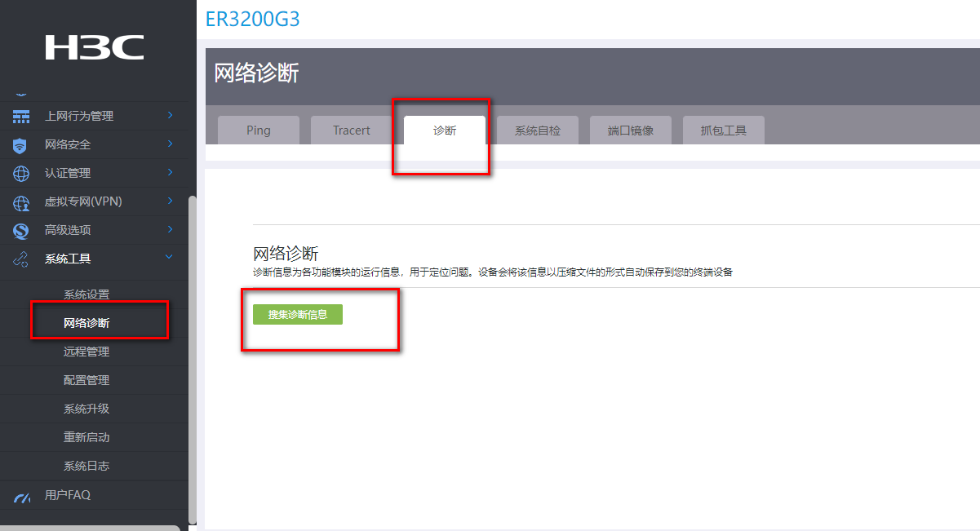The width and height of the screenshot is (980, 531).
Task: Collapse the 系统工具 chevron
Action: [x=170, y=258]
